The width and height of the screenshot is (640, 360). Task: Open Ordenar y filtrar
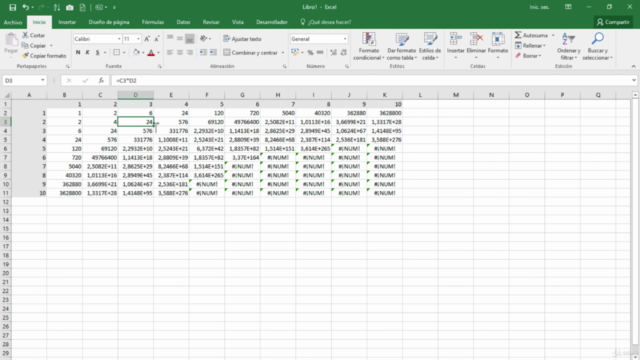pos(569,46)
